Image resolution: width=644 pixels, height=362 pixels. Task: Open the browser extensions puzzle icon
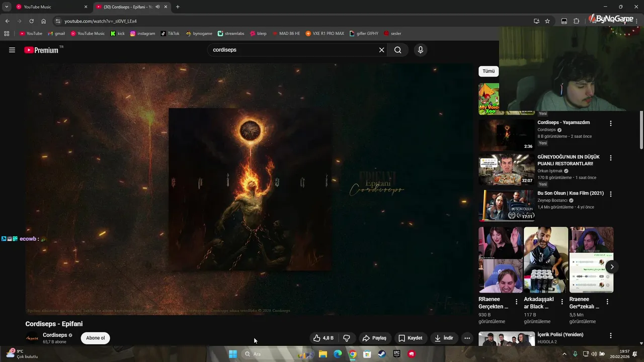[577, 21]
